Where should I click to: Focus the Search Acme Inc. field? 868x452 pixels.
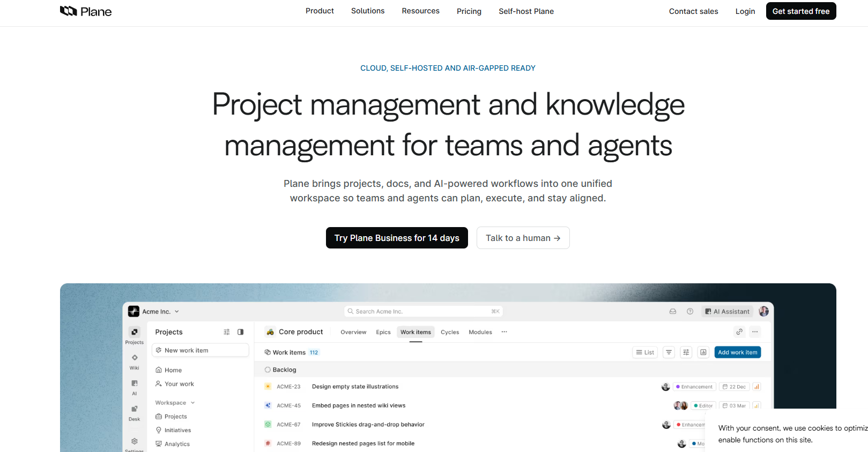pyautogui.click(x=424, y=311)
